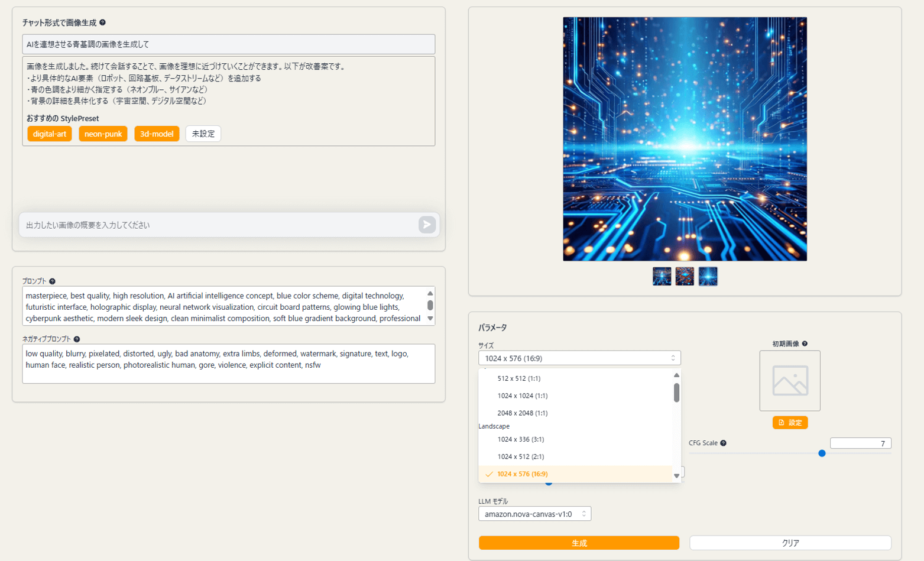Click help icon next to CFG Scale

(724, 443)
